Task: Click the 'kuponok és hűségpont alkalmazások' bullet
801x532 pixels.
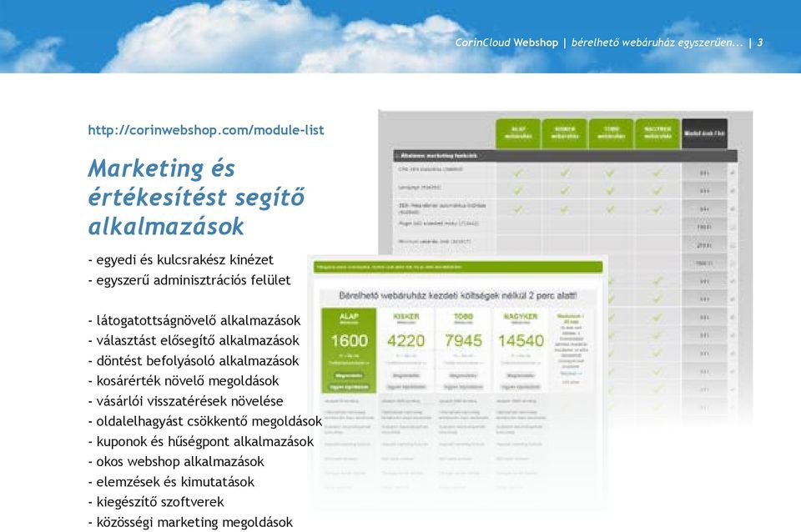Action: click(201, 442)
